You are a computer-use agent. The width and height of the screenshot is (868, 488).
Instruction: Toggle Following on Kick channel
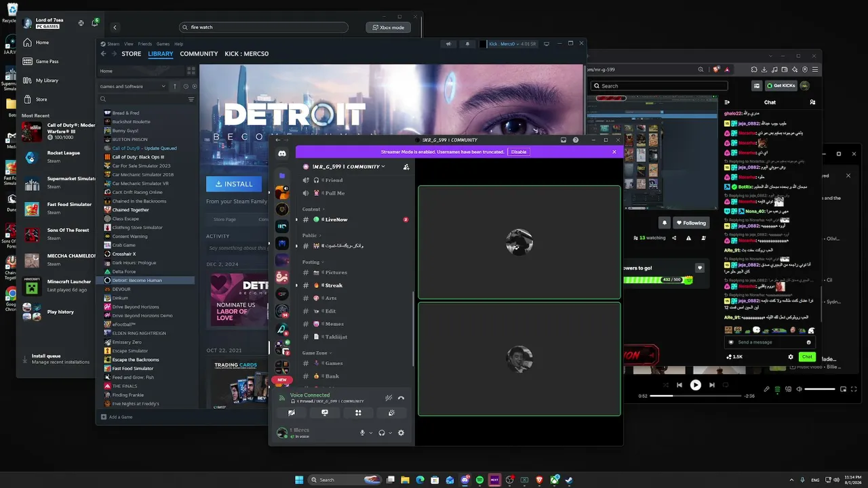[690, 222]
